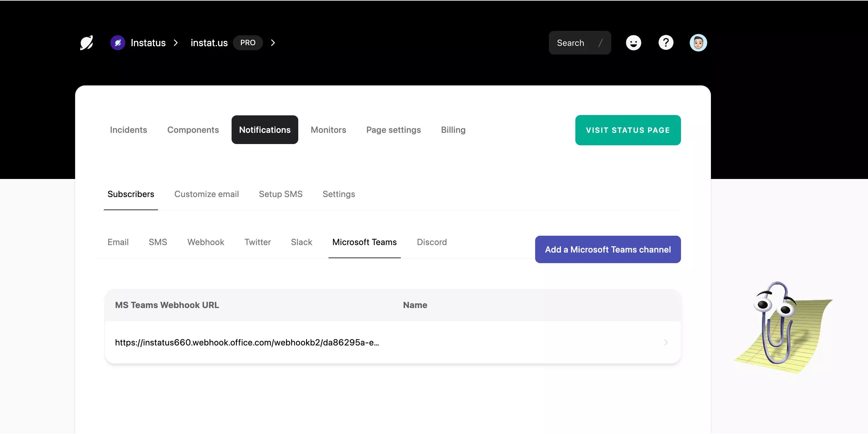Click the Instatus workspace name

coord(148,43)
